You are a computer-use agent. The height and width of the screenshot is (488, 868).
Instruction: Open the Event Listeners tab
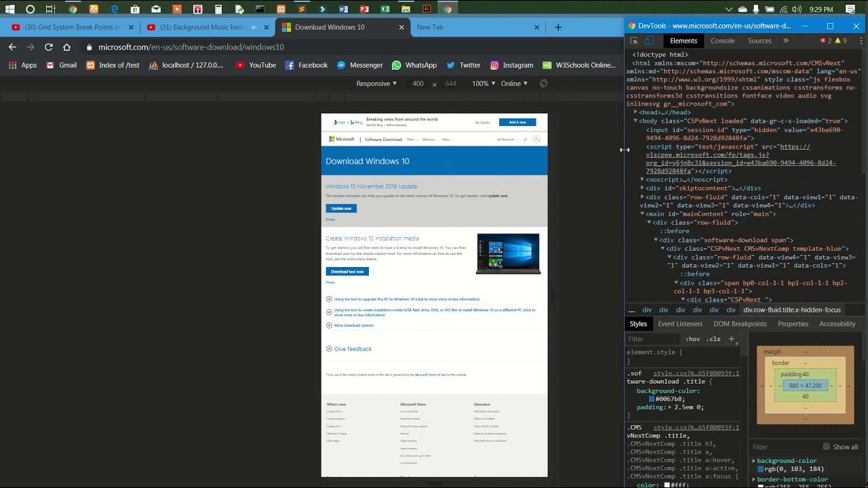point(680,324)
